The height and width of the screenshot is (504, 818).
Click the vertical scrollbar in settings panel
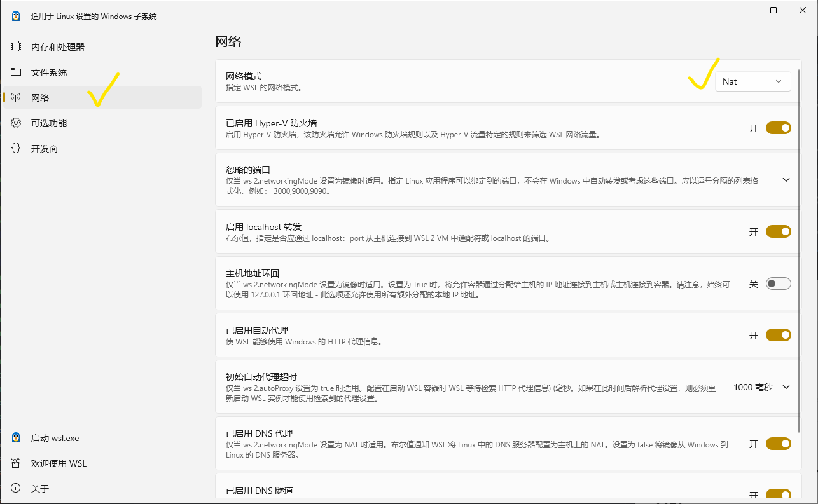click(800, 254)
